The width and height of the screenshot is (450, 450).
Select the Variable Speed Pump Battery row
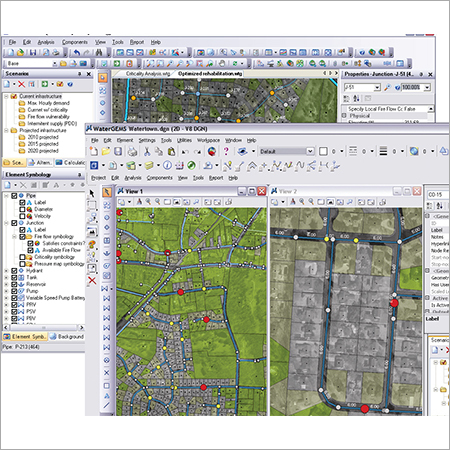coord(55,298)
